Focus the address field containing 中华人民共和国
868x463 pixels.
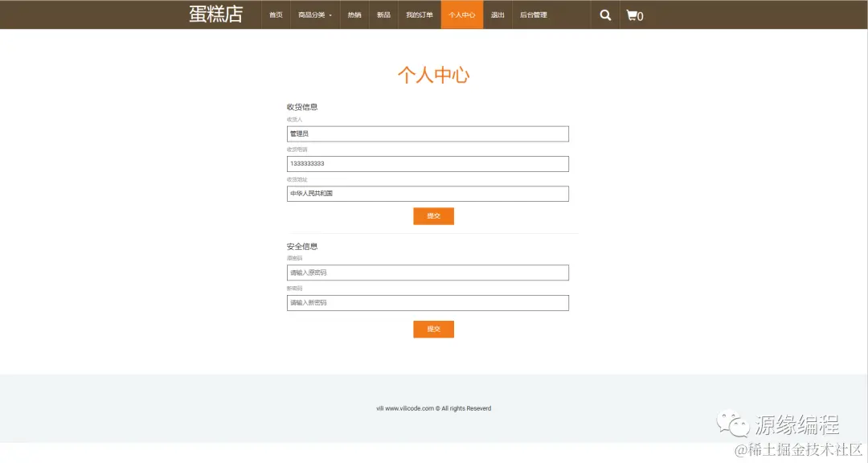coord(428,193)
